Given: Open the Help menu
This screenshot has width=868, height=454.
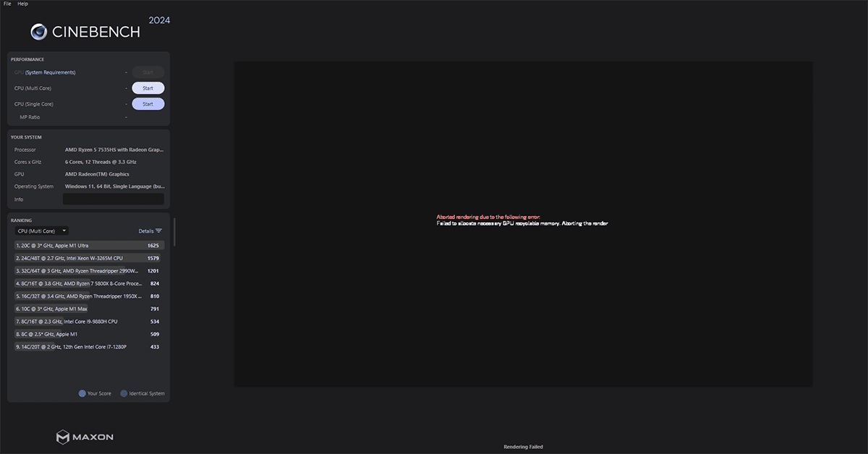Looking at the screenshot, I should (x=22, y=4).
